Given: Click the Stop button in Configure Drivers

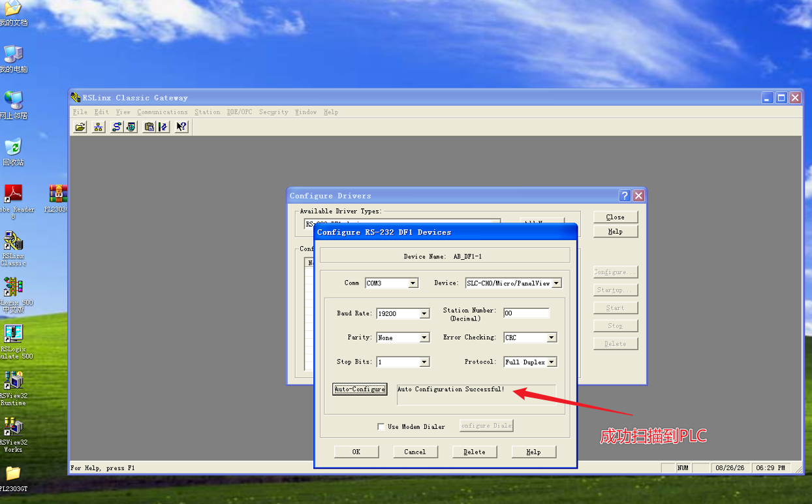Looking at the screenshot, I should (616, 325).
